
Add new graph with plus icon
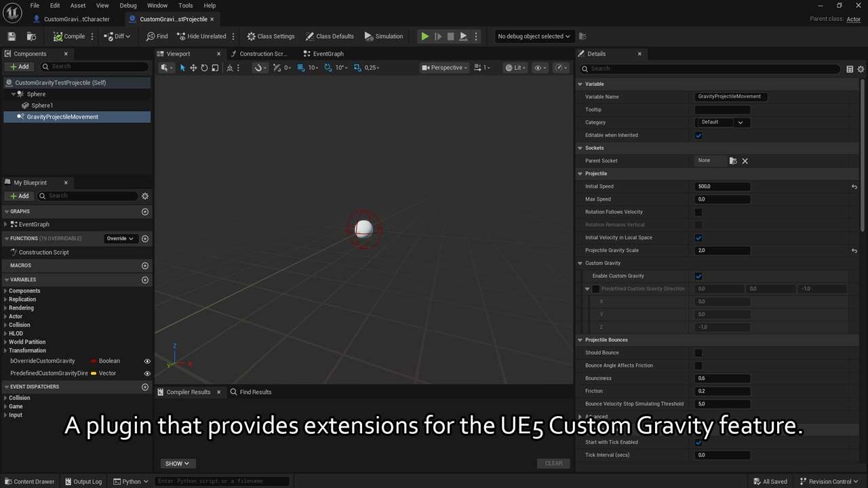[x=144, y=211]
